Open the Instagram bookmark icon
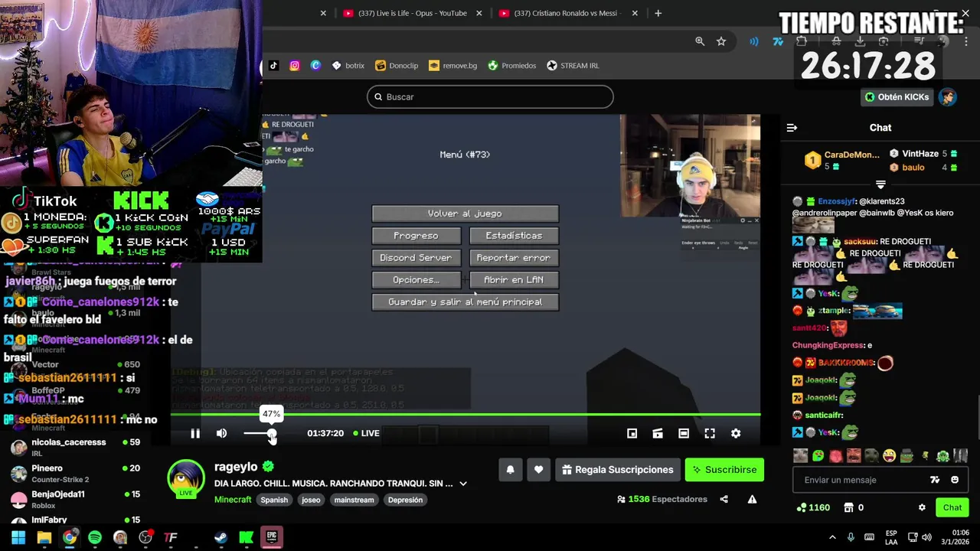The height and width of the screenshot is (551, 980). (x=295, y=66)
